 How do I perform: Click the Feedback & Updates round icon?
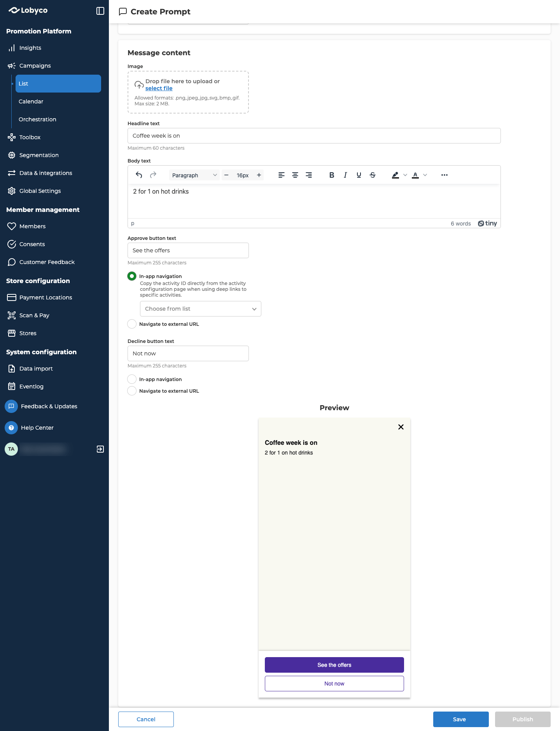point(11,406)
